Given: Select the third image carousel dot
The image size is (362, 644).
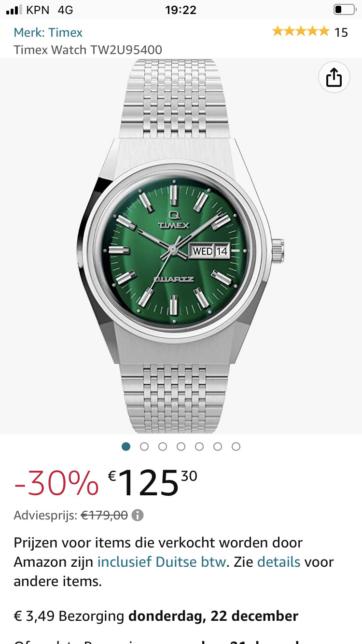Looking at the screenshot, I should click(x=163, y=447).
